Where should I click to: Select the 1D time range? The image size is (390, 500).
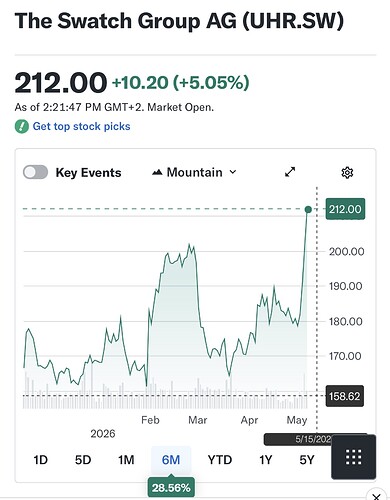click(41, 460)
